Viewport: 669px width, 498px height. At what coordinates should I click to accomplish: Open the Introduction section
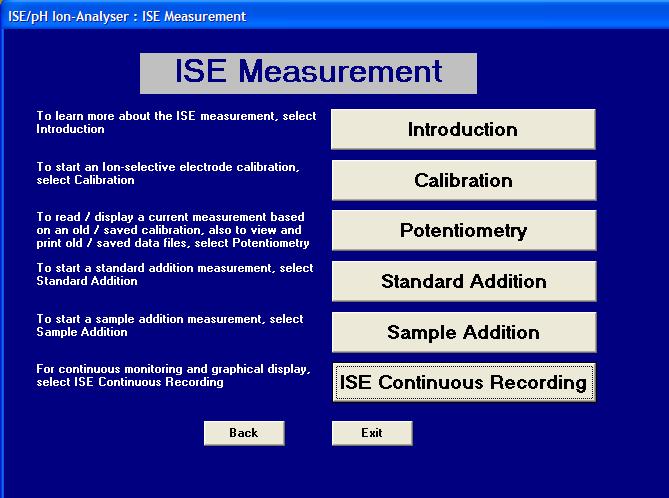(x=463, y=129)
